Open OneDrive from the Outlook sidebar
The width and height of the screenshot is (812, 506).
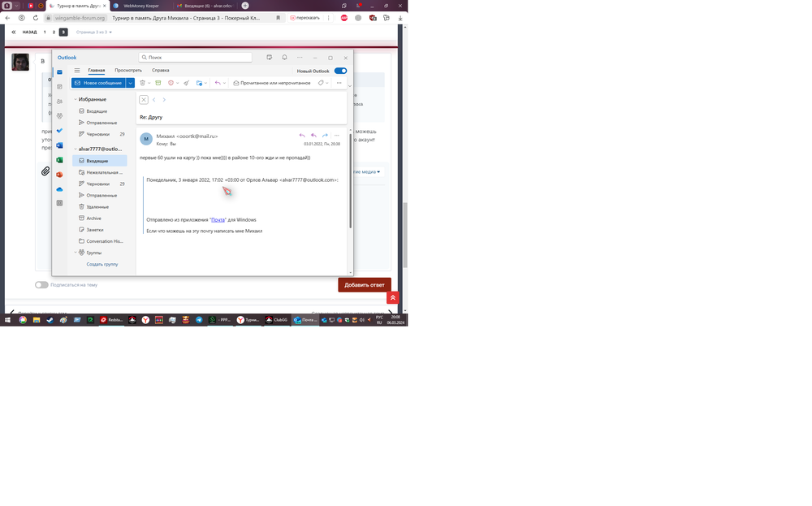pyautogui.click(x=59, y=189)
